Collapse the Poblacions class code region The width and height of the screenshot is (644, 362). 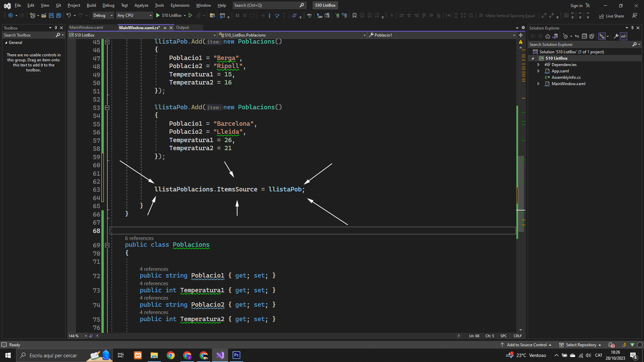[107, 245]
